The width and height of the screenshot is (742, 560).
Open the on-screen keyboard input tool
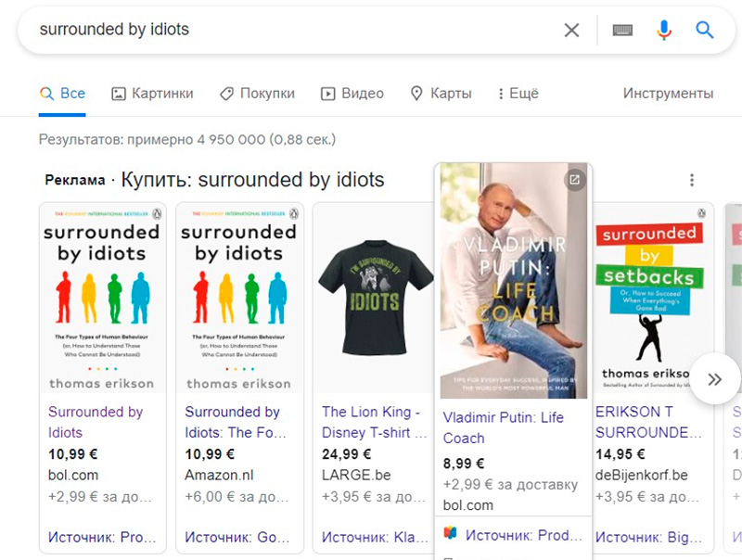(622, 30)
